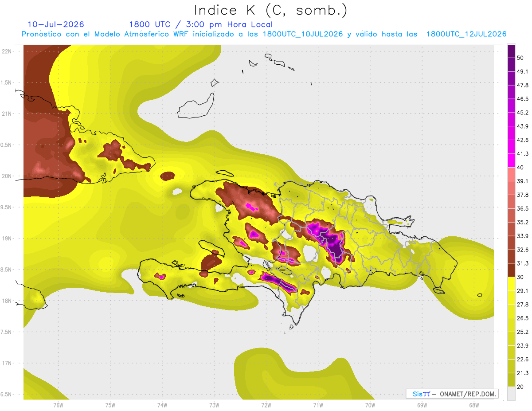Select the "10-Jul-2026" date label
Viewport: 532px width, 411px height.
tap(56, 24)
